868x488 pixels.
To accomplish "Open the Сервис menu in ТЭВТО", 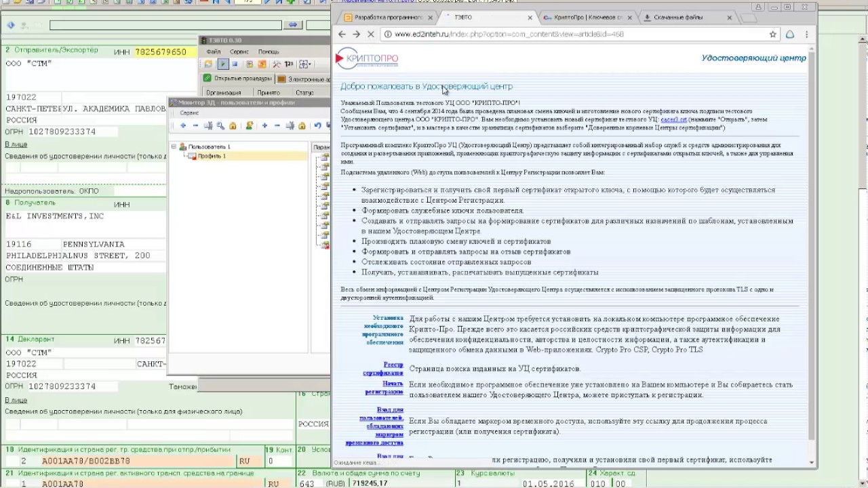I will (x=239, y=52).
